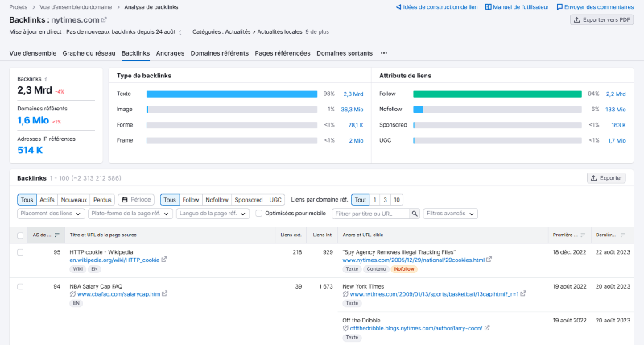
Task: Open nytimes.com external link icon in title
Action: (105, 19)
